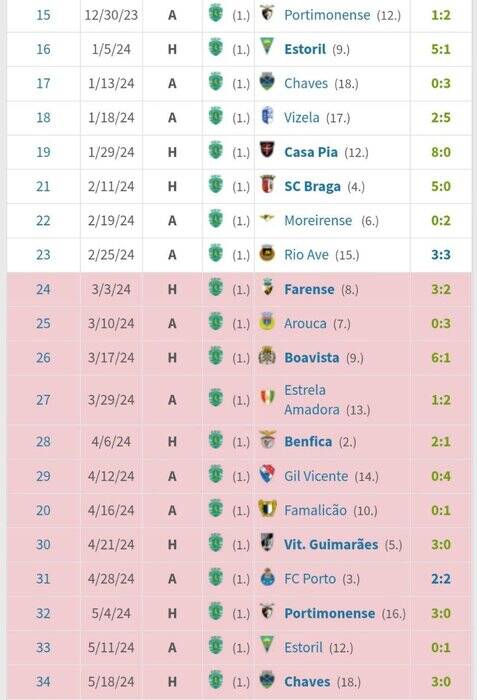Image resolution: width=477 pixels, height=700 pixels.
Task: Click the Estrela Amadora crest
Action: (267, 397)
